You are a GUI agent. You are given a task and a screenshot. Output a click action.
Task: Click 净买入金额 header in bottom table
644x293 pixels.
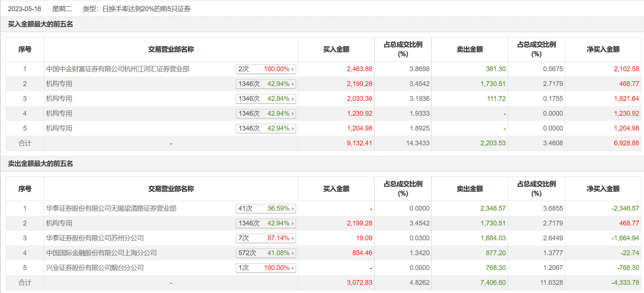pyautogui.click(x=603, y=189)
